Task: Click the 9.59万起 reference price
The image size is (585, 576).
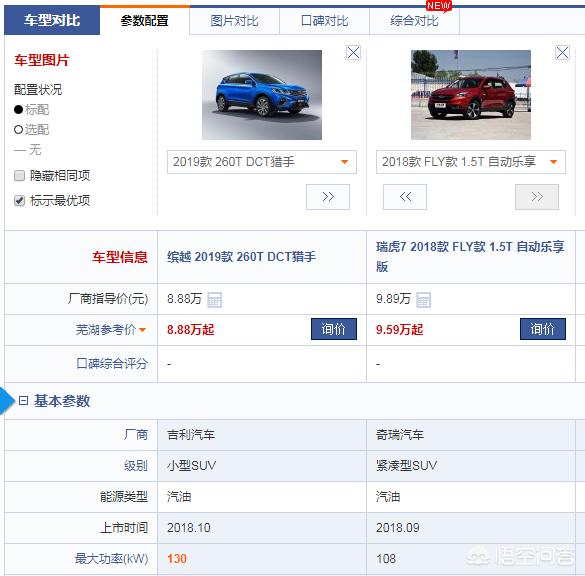Action: pyautogui.click(x=400, y=330)
